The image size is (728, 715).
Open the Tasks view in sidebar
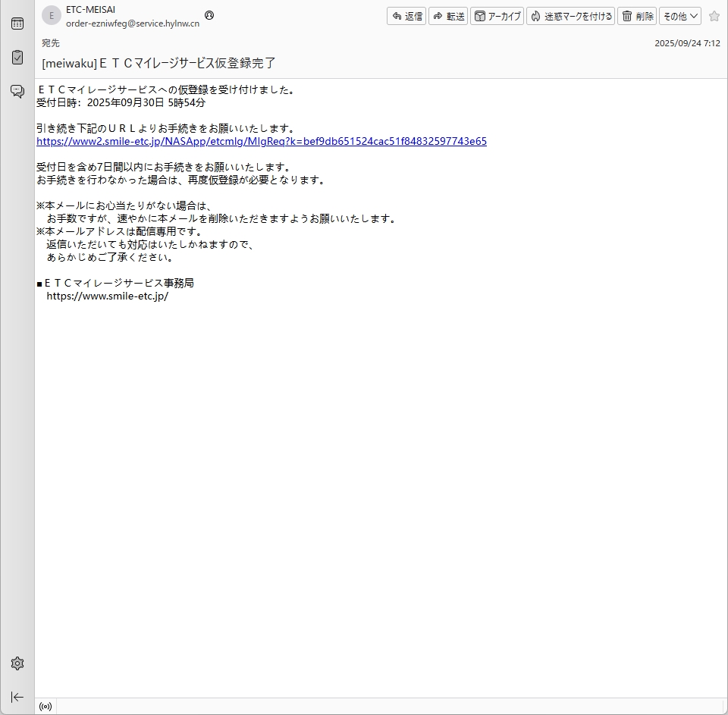click(x=17, y=58)
